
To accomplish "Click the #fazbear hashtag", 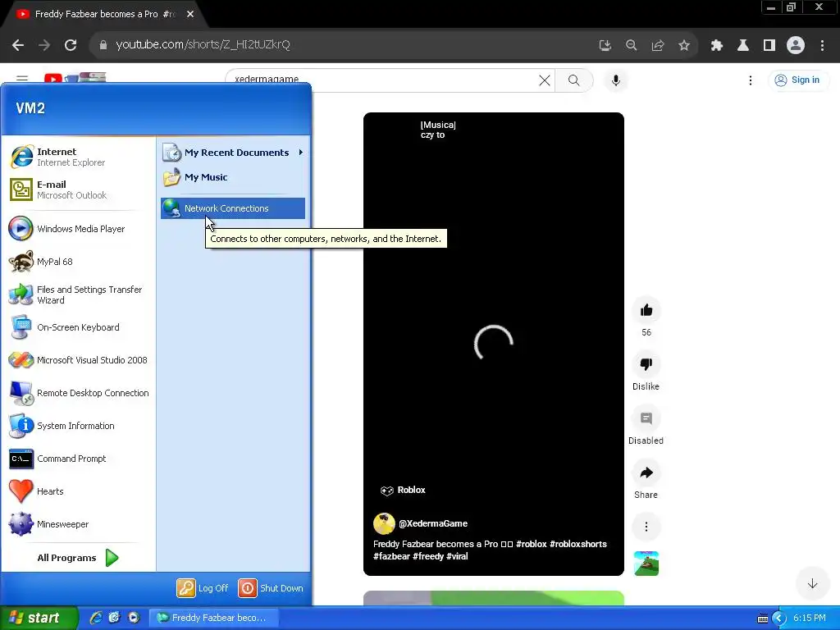I will [391, 557].
